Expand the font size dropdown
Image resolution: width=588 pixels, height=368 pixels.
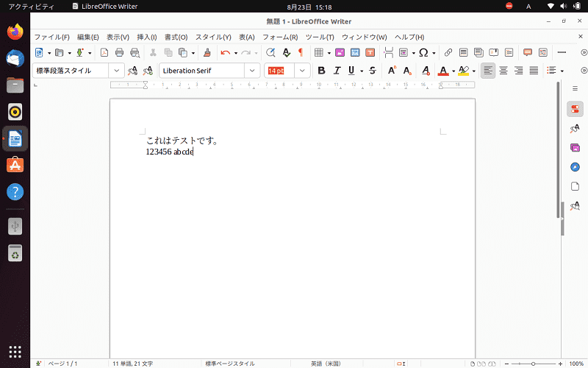click(x=302, y=71)
